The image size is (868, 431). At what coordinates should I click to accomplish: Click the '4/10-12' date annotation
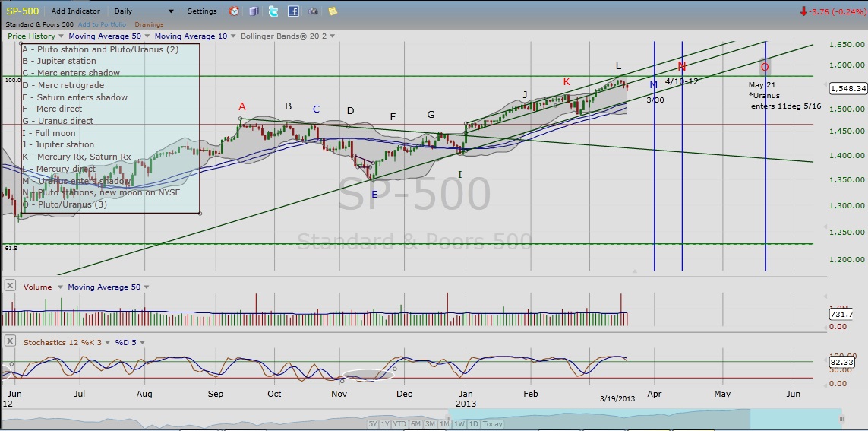[x=681, y=81]
